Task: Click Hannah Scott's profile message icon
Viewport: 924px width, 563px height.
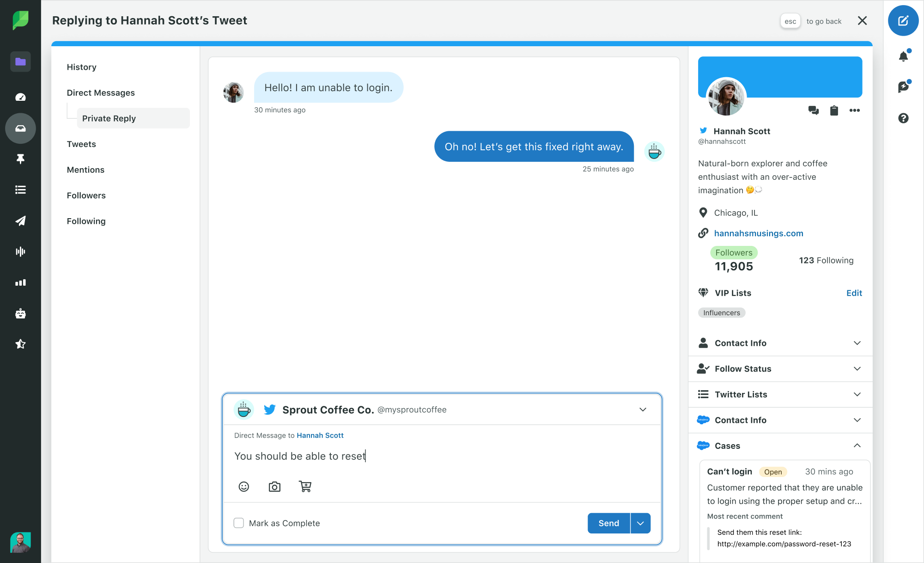Action: coord(813,110)
